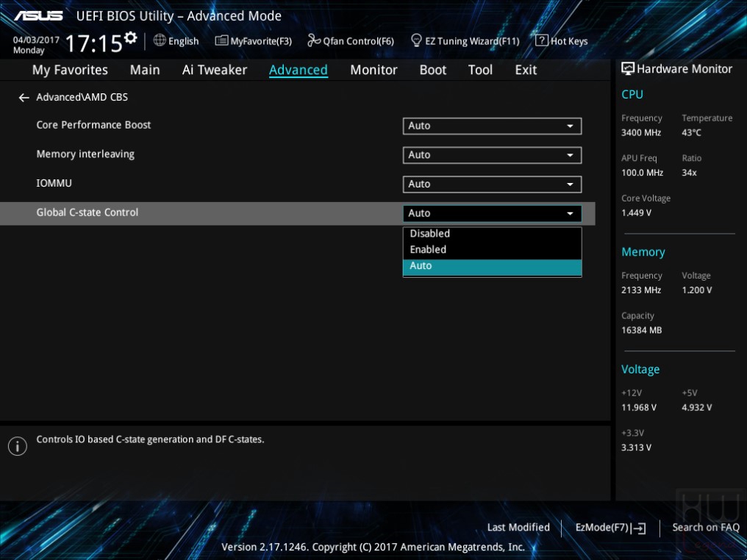Image resolution: width=747 pixels, height=560 pixels.
Task: Click the Monday weekday text
Action: click(29, 51)
